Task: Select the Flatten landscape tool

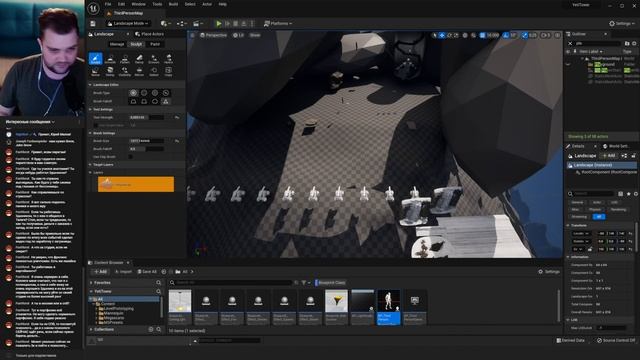Action: tap(125, 59)
